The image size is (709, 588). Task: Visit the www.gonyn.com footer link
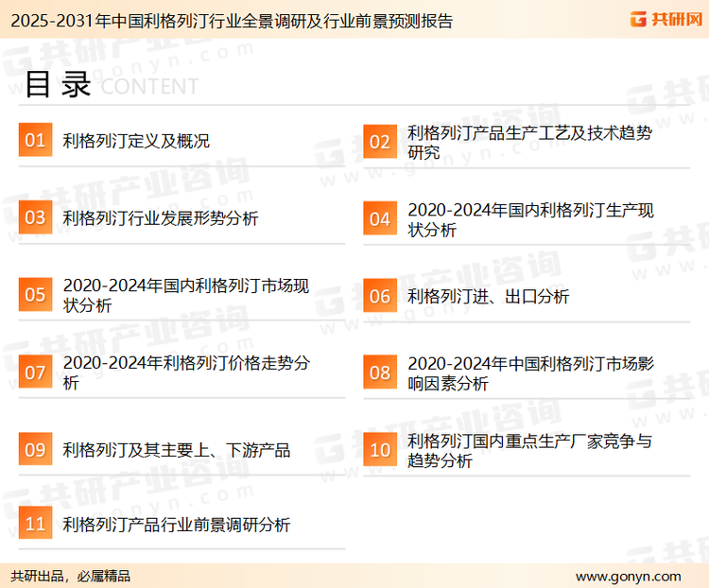click(628, 577)
